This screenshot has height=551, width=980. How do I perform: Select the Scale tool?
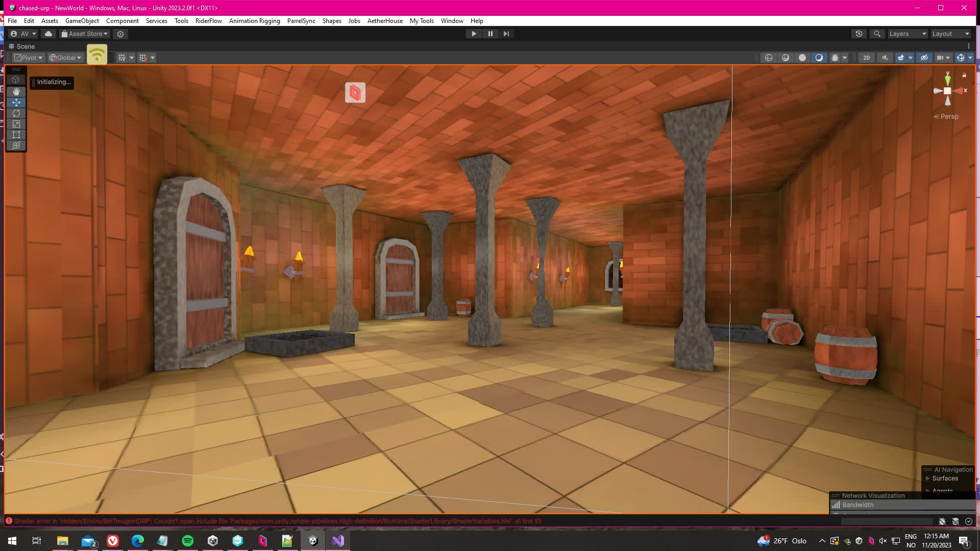coord(16,124)
